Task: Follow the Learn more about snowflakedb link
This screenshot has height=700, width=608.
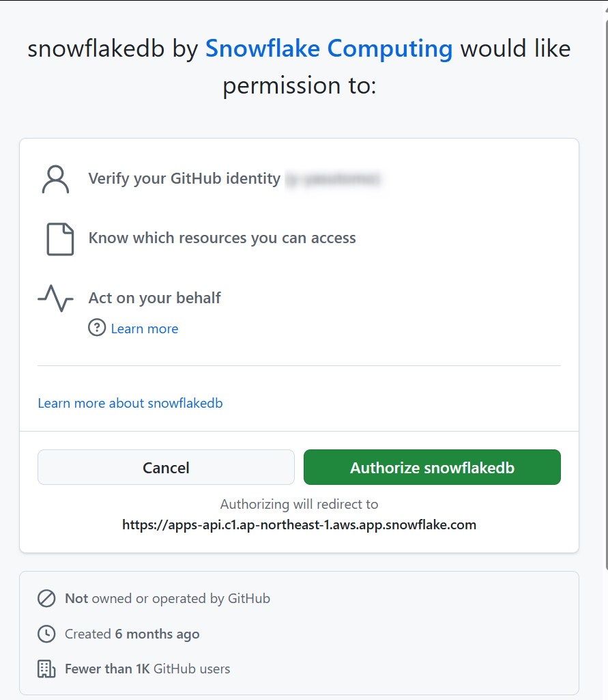Action: [130, 403]
